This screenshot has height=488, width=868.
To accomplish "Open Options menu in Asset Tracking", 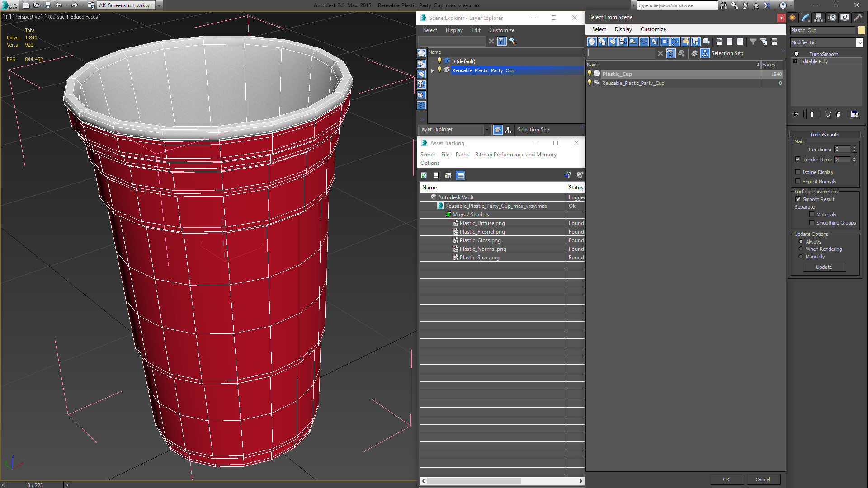I will (x=429, y=163).
